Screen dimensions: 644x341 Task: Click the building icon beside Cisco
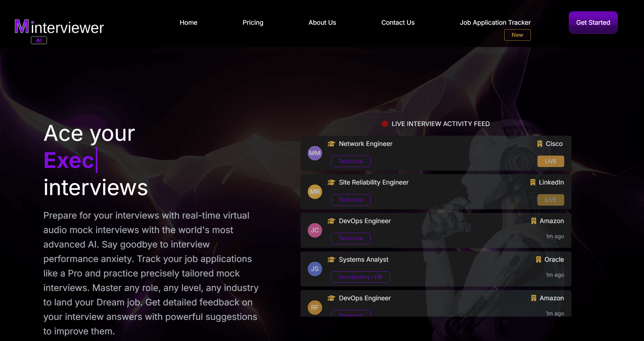(540, 144)
